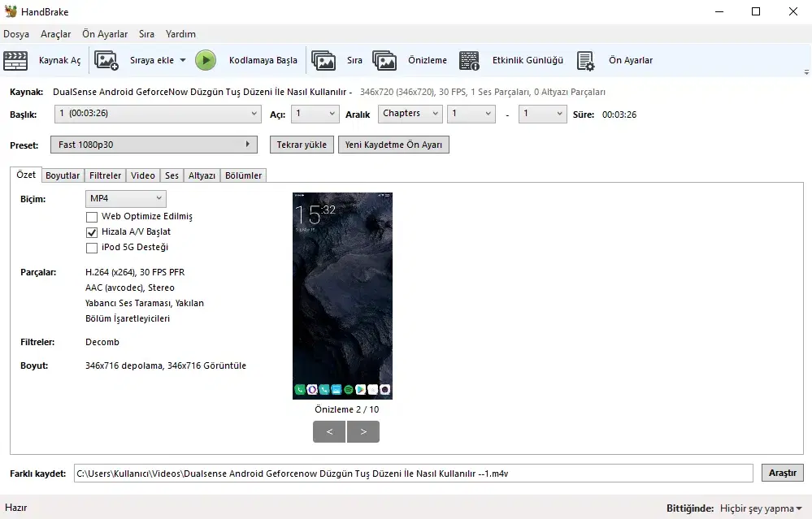Click the Önizleme toolbar label

tap(428, 61)
